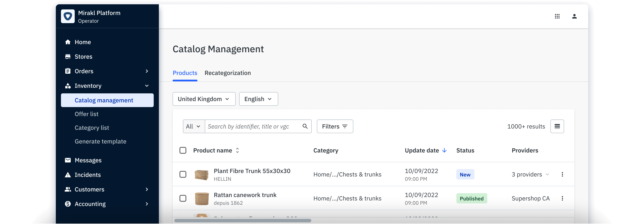Open Category list from sidebar
644x224 pixels.
click(x=92, y=127)
